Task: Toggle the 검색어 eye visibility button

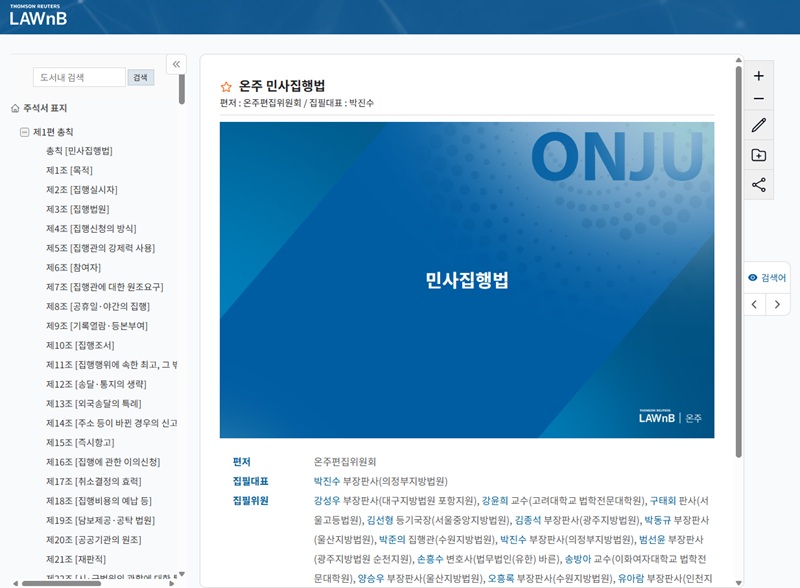Action: 767,278
